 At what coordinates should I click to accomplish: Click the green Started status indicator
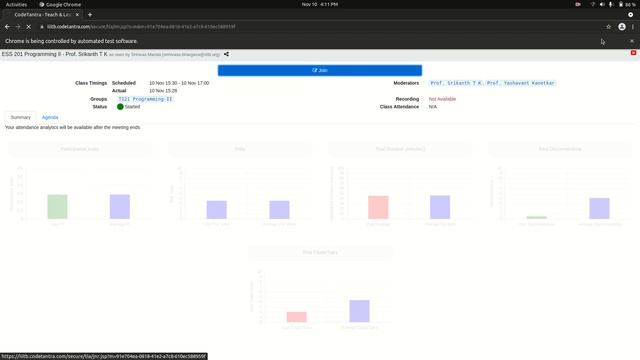pyautogui.click(x=120, y=107)
